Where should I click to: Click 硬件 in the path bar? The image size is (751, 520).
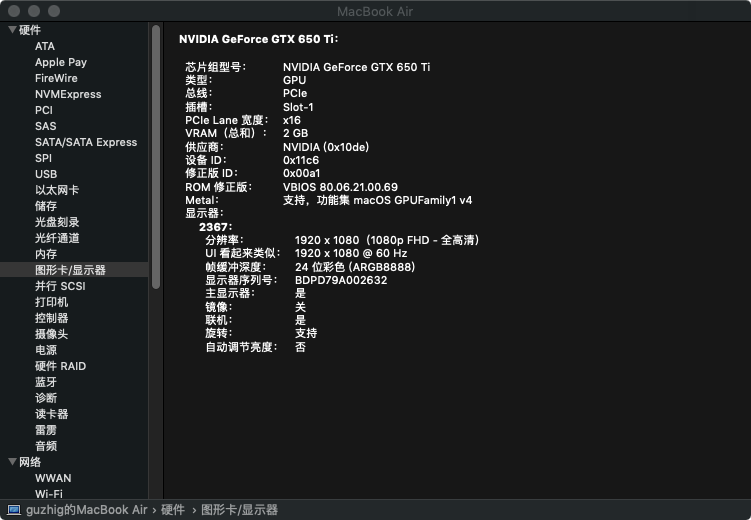(173, 510)
